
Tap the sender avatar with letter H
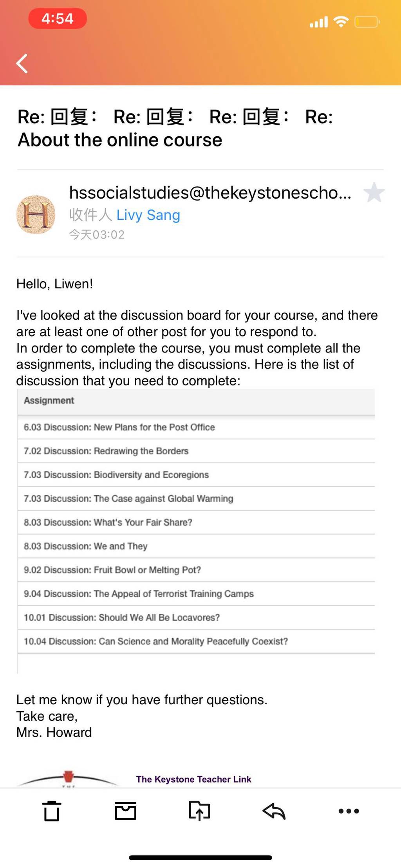(36, 215)
